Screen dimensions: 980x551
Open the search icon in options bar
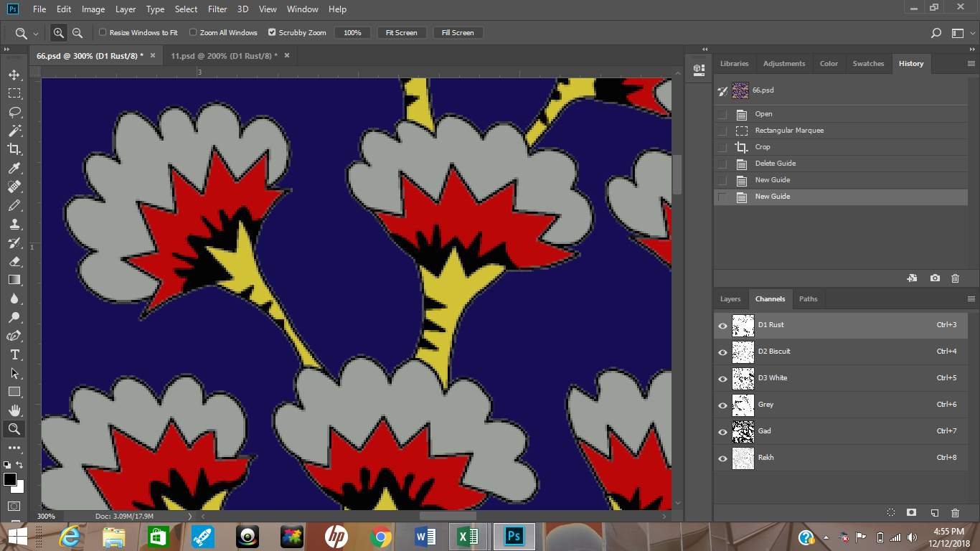pyautogui.click(x=936, y=33)
